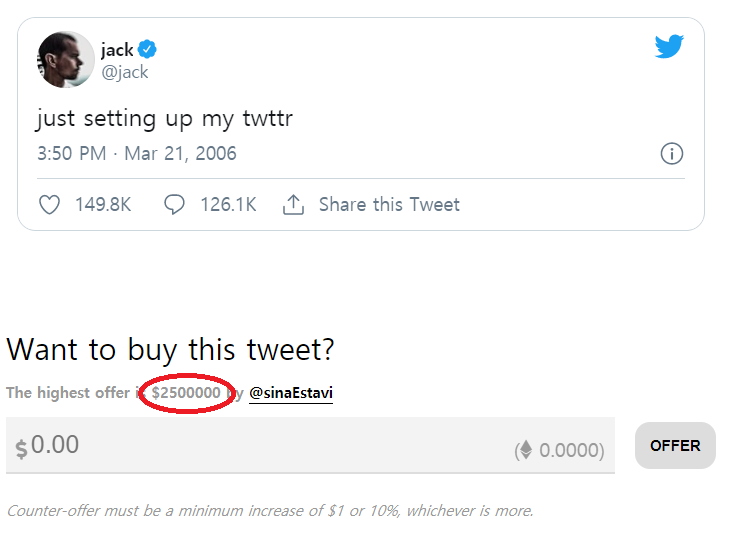The width and height of the screenshot is (742, 534).
Task: Click the "Want to buy this tweet?" heading
Action: pos(170,349)
